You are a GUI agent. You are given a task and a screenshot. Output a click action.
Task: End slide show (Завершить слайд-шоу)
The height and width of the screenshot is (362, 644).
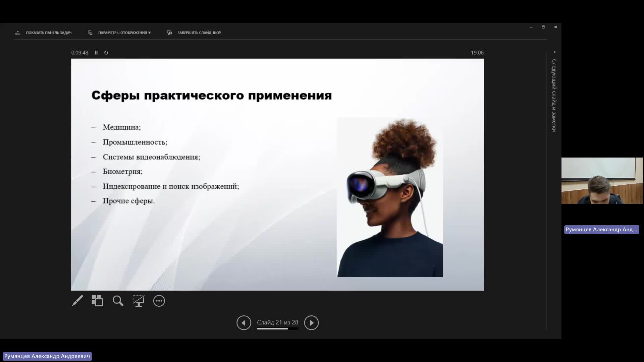[199, 33]
